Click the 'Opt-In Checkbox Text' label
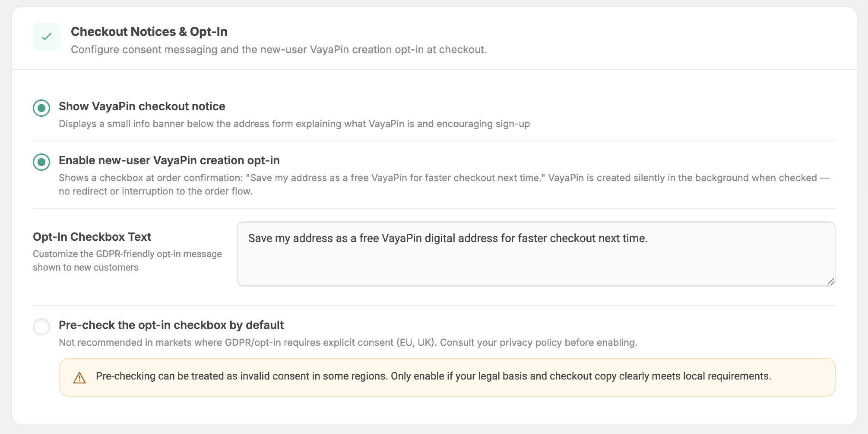The image size is (868, 434). 92,237
